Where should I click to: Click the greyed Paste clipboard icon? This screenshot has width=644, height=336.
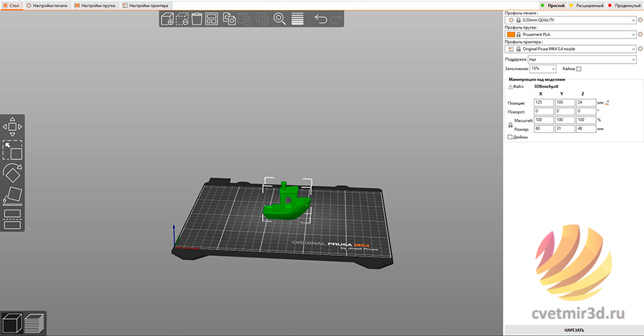click(x=245, y=19)
